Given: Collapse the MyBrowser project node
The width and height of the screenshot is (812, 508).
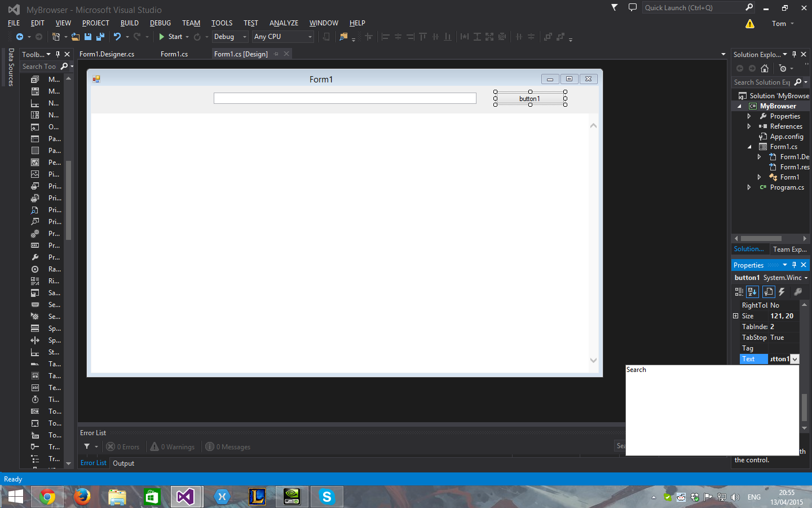Looking at the screenshot, I should (x=739, y=106).
